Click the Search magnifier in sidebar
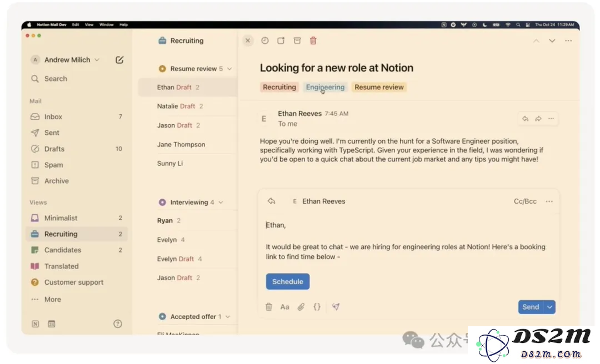 pyautogui.click(x=35, y=79)
